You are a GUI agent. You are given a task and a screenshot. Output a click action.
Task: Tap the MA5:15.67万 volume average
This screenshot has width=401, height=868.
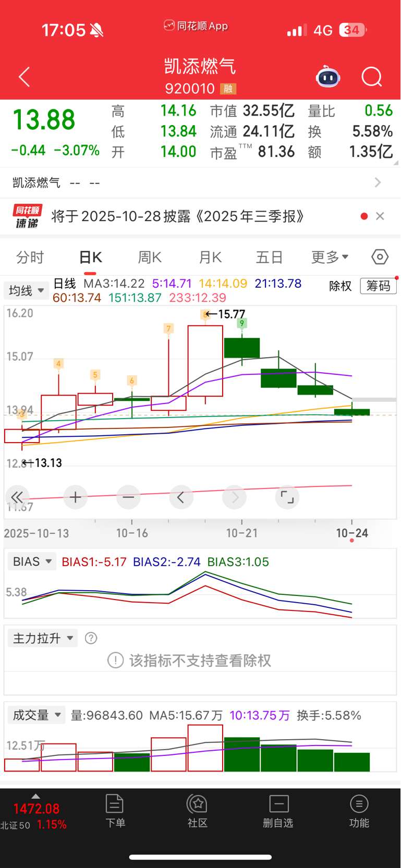tap(186, 715)
